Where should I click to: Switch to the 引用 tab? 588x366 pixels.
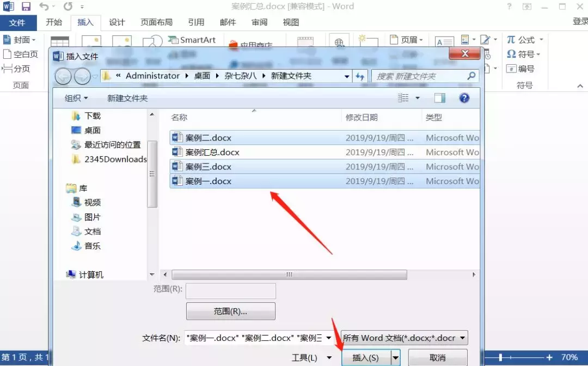(196, 22)
